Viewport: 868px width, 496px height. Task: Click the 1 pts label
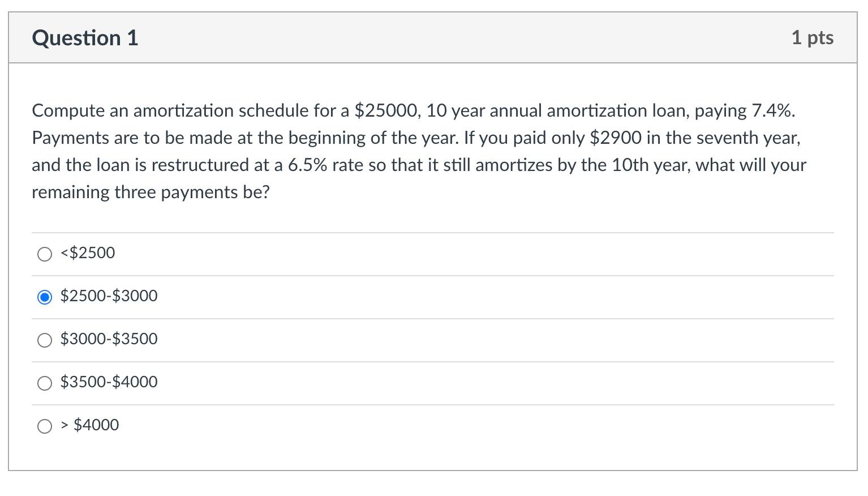(x=813, y=37)
